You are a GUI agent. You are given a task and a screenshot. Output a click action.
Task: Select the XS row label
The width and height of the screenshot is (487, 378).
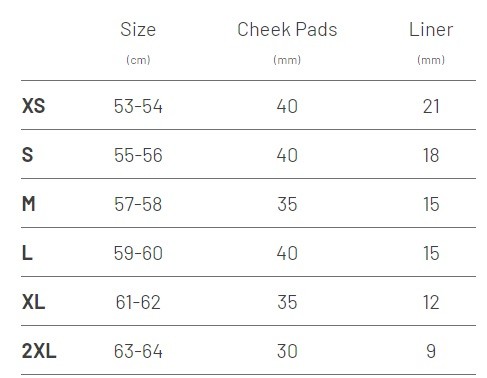pos(33,106)
